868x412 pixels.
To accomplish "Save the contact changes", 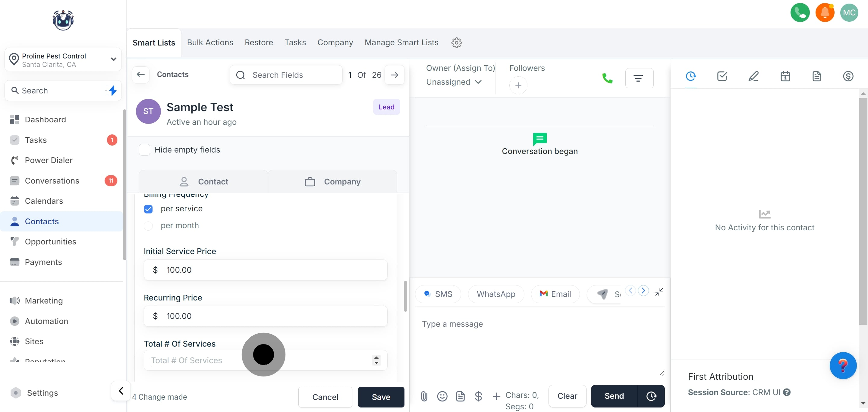I will click(381, 397).
